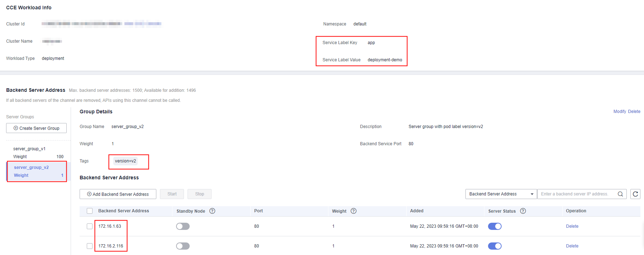The width and height of the screenshot is (644, 255).
Task: Open the Backend Server Address filter dropdown
Action: (501, 194)
